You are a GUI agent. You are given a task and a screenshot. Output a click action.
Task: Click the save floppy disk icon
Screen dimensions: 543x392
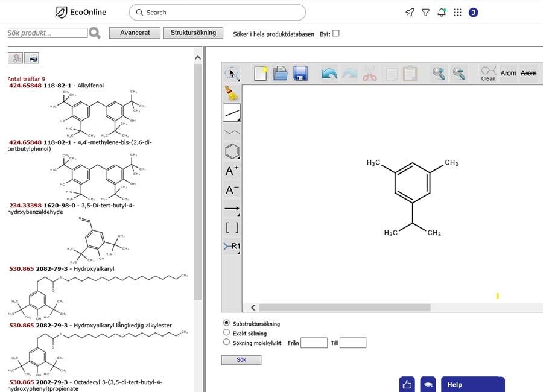click(x=300, y=74)
